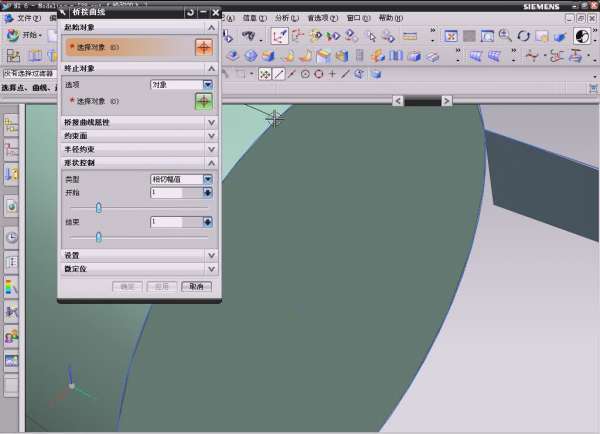
Task: Collapse the 形状控制 section
Action: pos(211,162)
